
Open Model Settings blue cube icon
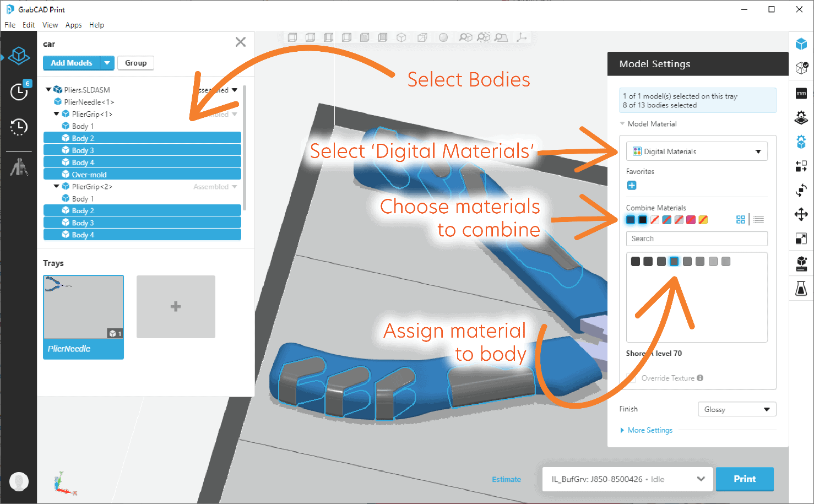(x=801, y=44)
